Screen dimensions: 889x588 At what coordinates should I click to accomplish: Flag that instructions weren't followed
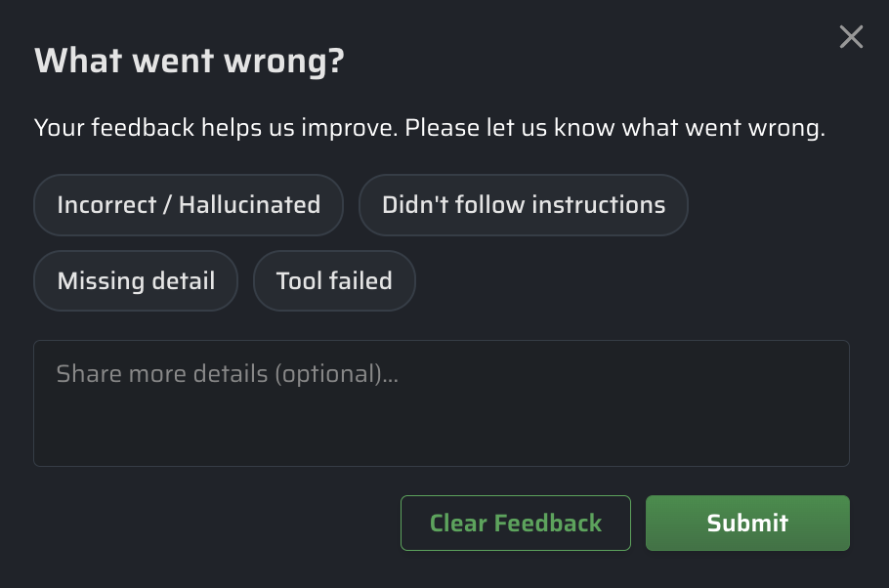click(x=524, y=205)
